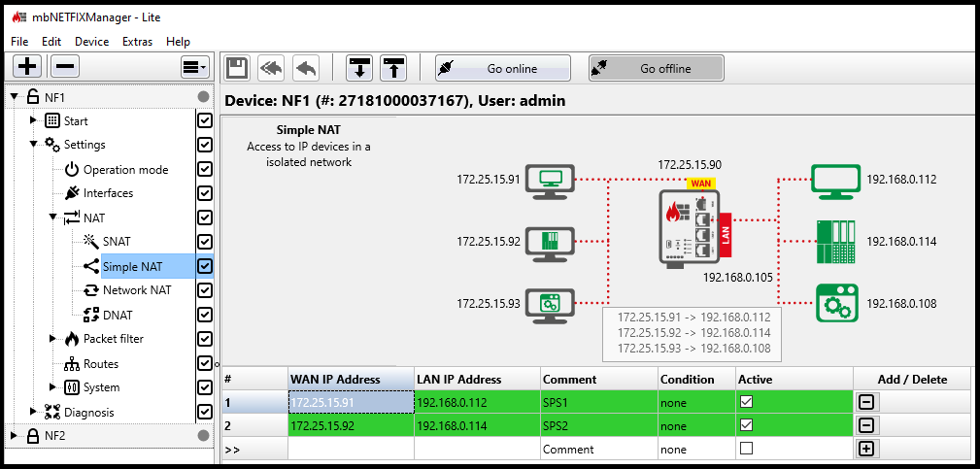
Task: Click the Diagnosis icon in tree
Action: tap(53, 412)
